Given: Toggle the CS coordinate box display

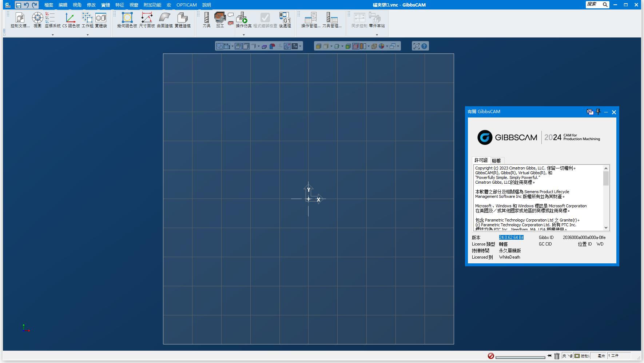Looking at the screenshot, I should tap(287, 46).
